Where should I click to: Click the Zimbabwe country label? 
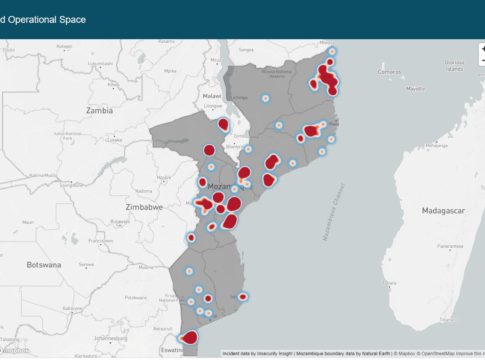point(144,207)
